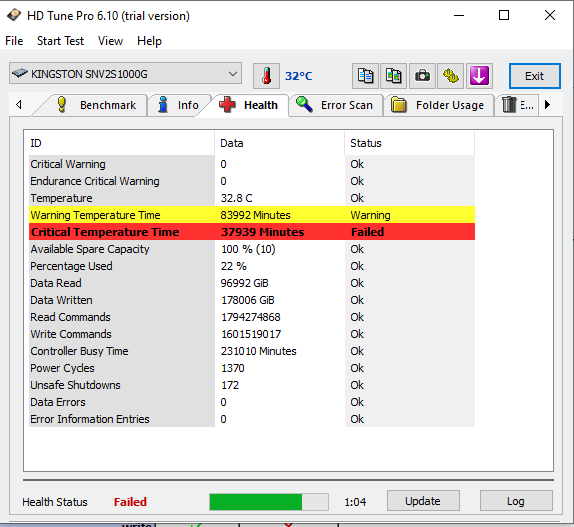
Task: Show earlier tabs with left arrow
Action: coord(19,105)
